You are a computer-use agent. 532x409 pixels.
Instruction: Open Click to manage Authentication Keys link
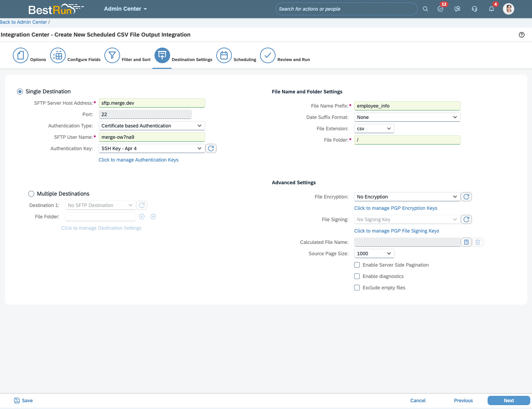139,160
